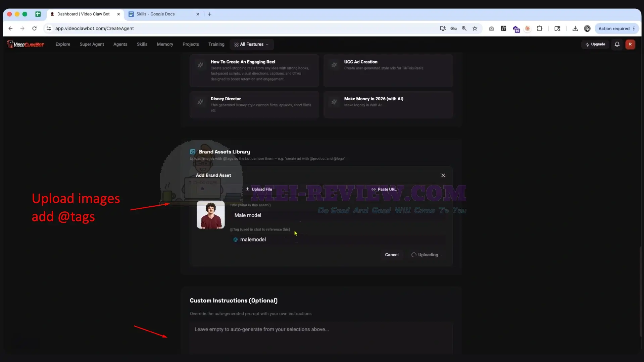The image size is (644, 362).
Task: Open the notifications bell icon
Action: click(617, 44)
